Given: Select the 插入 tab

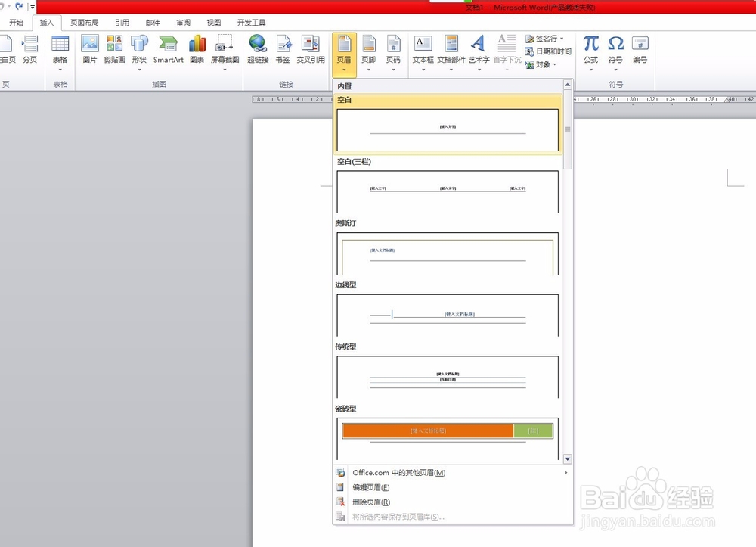Looking at the screenshot, I should pos(47,23).
